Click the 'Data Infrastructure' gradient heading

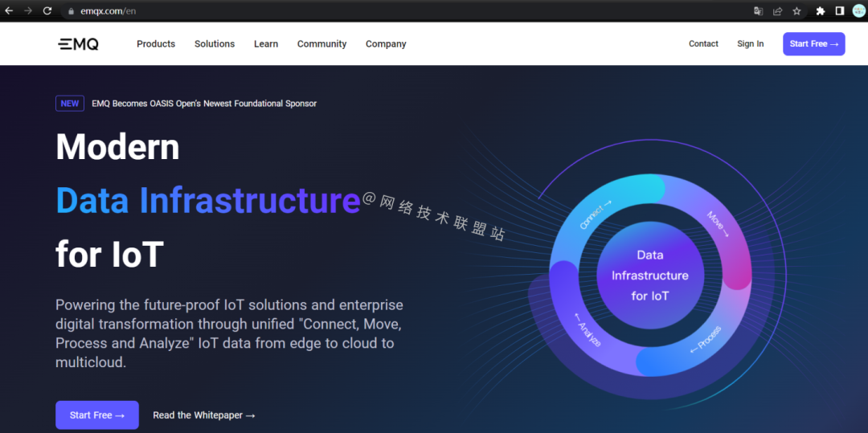click(x=208, y=200)
